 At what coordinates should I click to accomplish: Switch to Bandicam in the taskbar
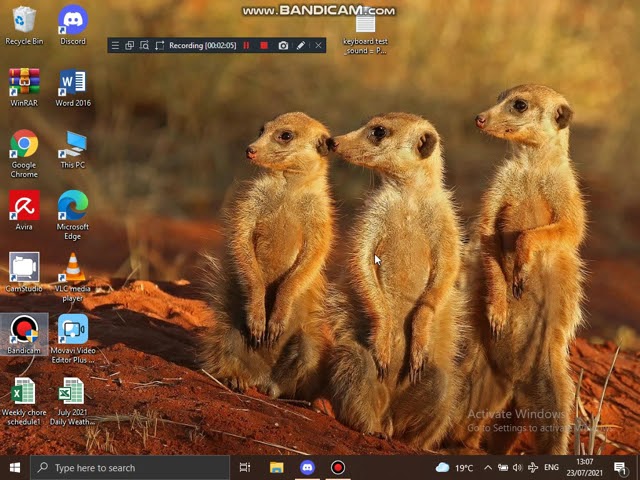[338, 468]
